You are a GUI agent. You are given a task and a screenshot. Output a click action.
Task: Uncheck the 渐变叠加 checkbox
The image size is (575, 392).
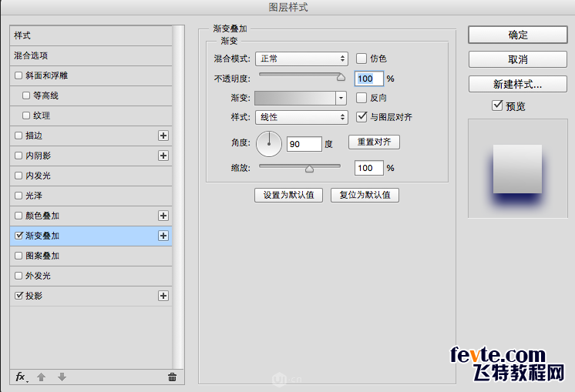click(x=18, y=236)
